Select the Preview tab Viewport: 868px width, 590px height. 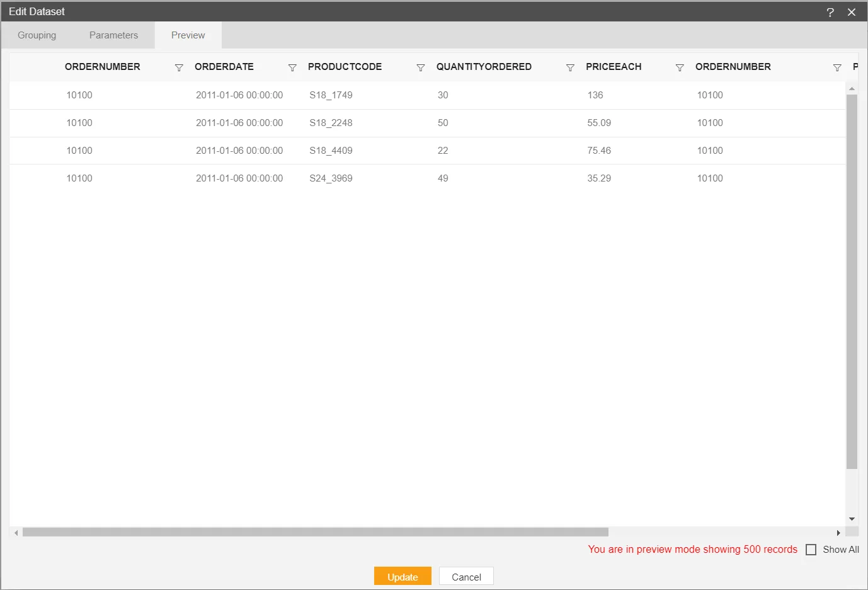click(x=188, y=35)
